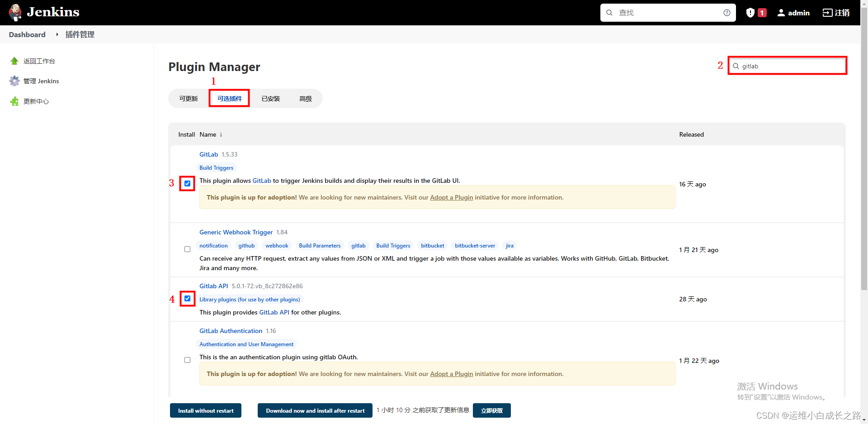Focus the plugin filter field containing gitlab
Screen dimensions: 868x424
click(x=788, y=66)
